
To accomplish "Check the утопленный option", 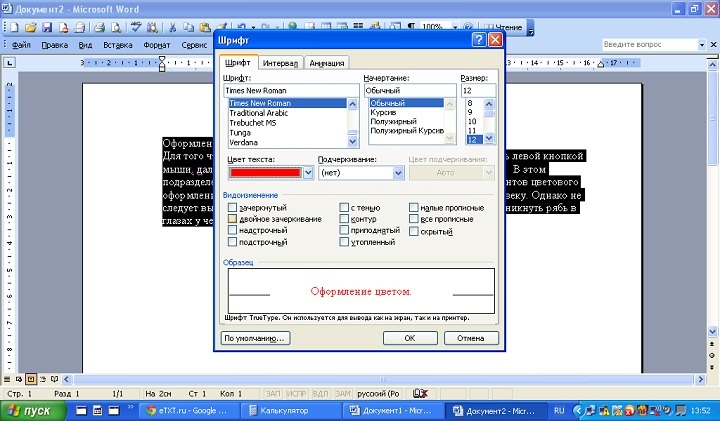I will pos(344,241).
